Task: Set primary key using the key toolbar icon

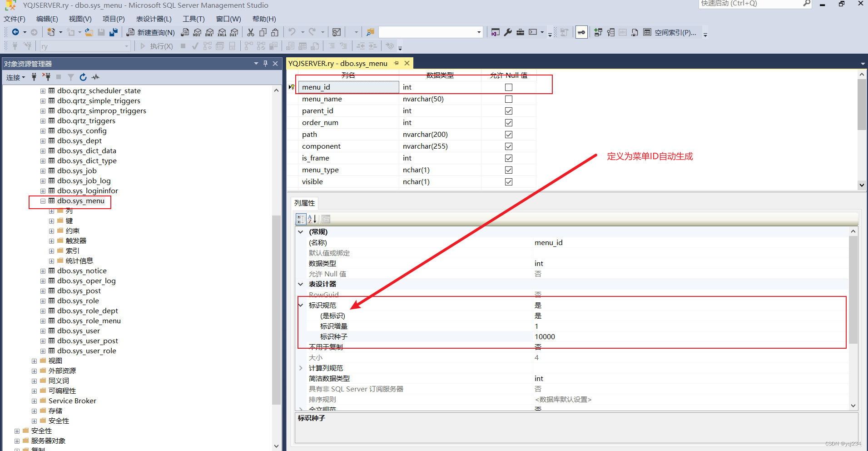Action: [x=581, y=32]
